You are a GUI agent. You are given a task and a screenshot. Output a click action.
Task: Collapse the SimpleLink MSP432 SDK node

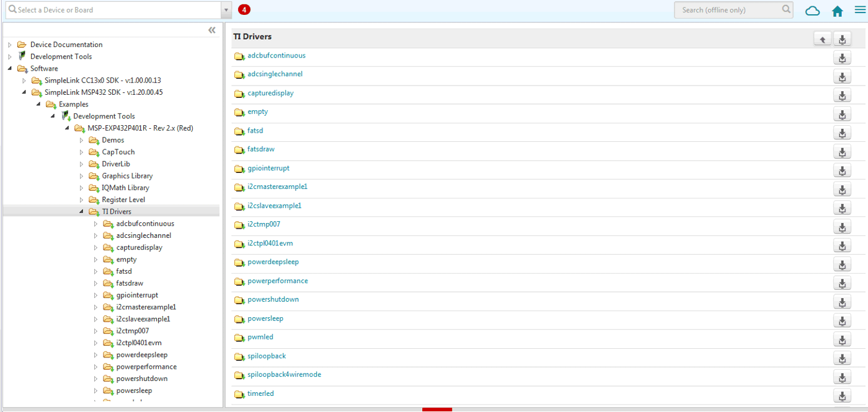(x=25, y=92)
